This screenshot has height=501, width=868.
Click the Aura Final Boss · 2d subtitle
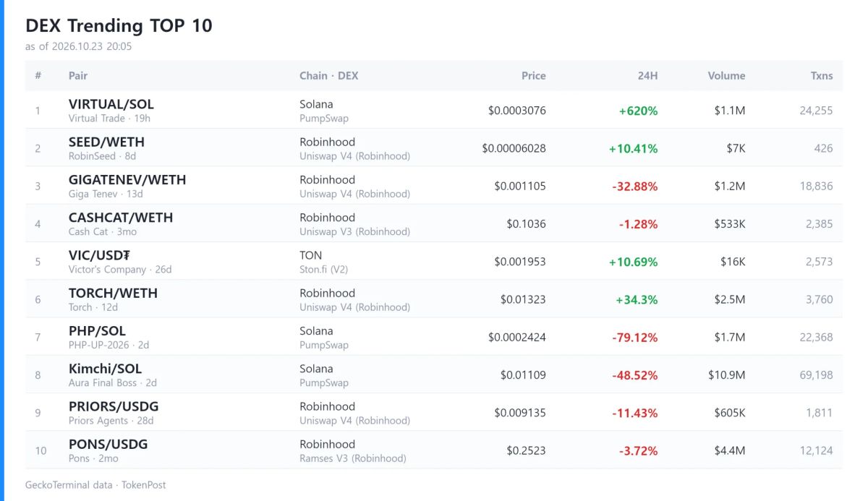point(113,383)
